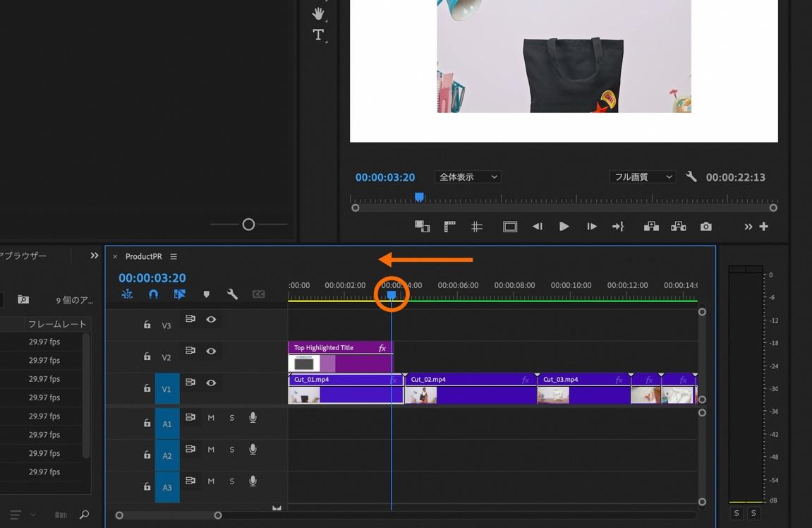Solo the A3 audio track
This screenshot has width=812, height=528.
tap(231, 481)
